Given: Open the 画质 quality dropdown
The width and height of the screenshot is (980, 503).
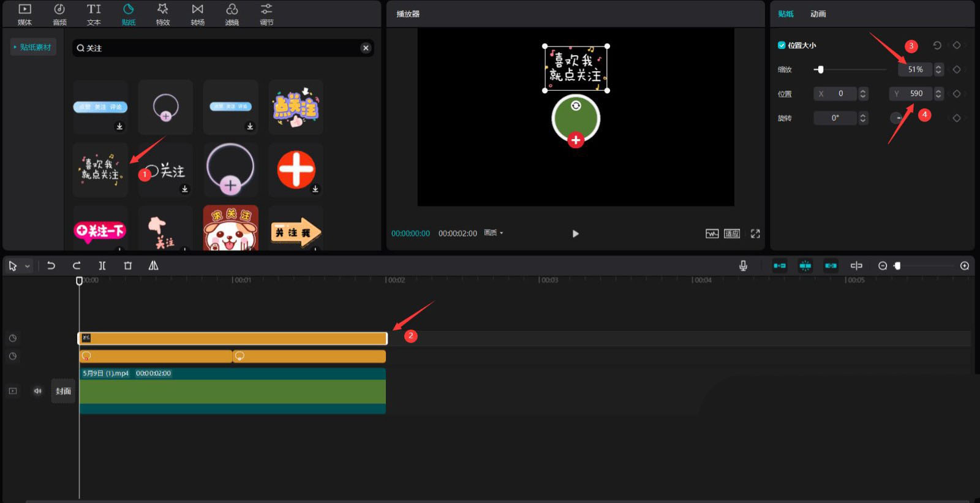Looking at the screenshot, I should click(x=493, y=233).
